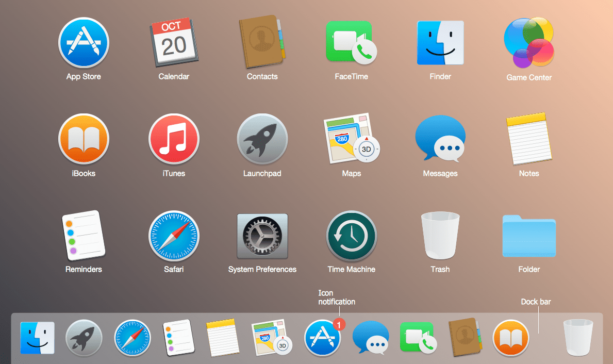Open Finder from the app grid
The image size is (613, 364).
pyautogui.click(x=440, y=43)
